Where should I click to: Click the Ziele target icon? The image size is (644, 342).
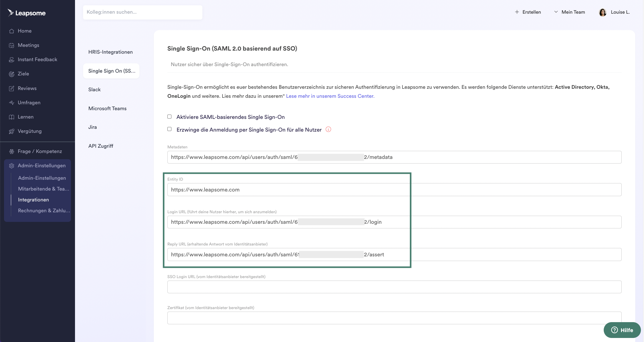[11, 74]
